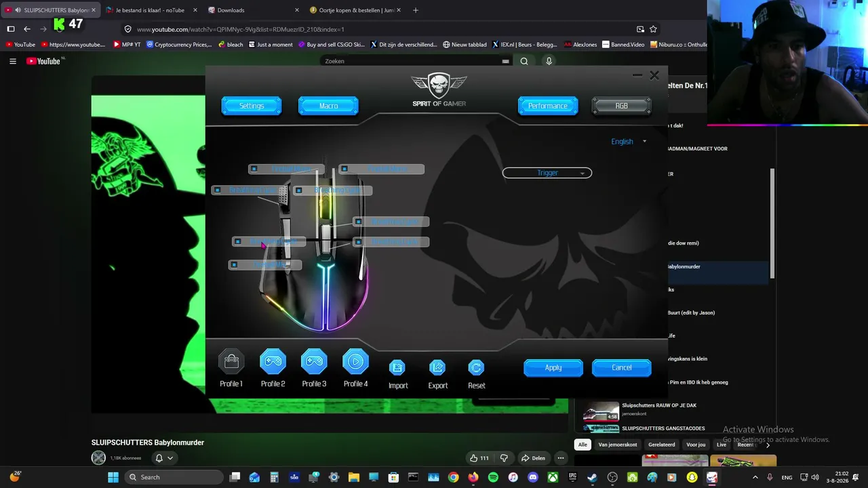Switch to the Performance tab
The width and height of the screenshot is (868, 488).
pyautogui.click(x=548, y=106)
